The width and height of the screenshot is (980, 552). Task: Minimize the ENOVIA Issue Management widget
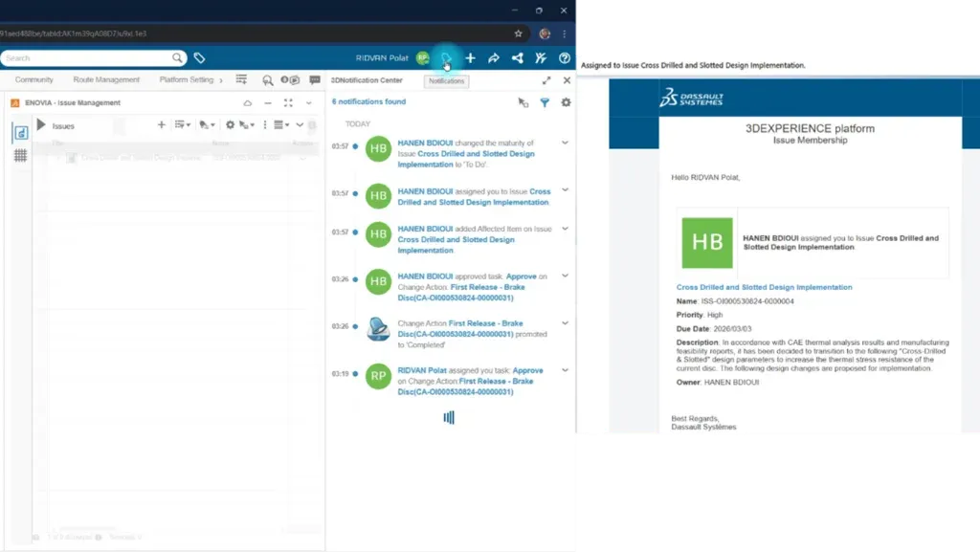268,103
